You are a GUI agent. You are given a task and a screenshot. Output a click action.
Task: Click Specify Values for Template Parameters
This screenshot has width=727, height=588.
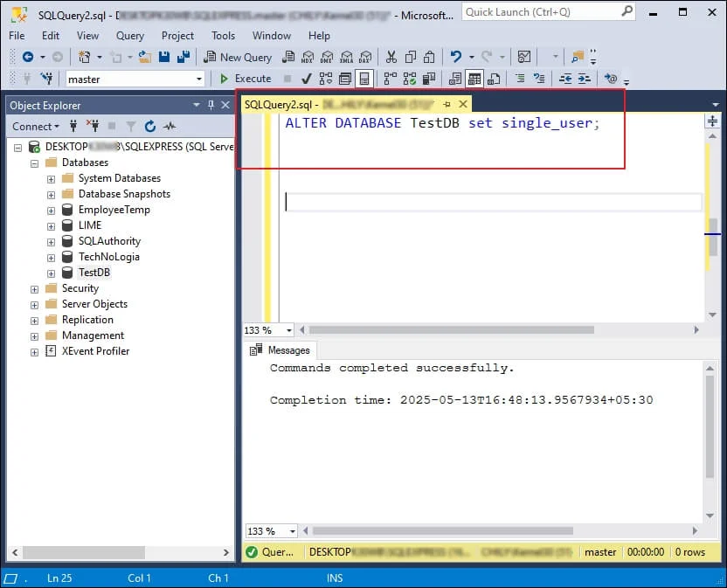[611, 79]
